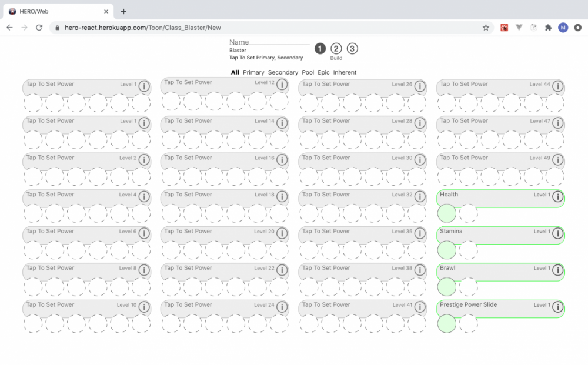
Task: Switch to the Secondary filter tab
Action: [x=283, y=72]
